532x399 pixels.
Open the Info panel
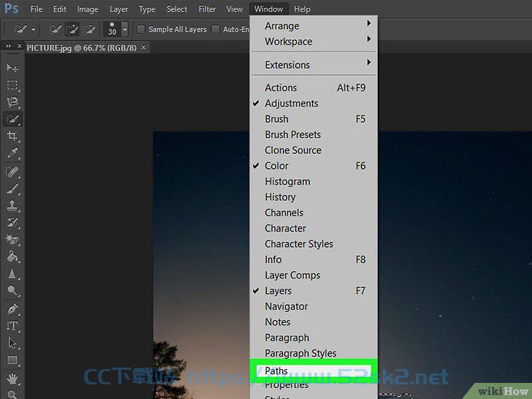(x=314, y=259)
